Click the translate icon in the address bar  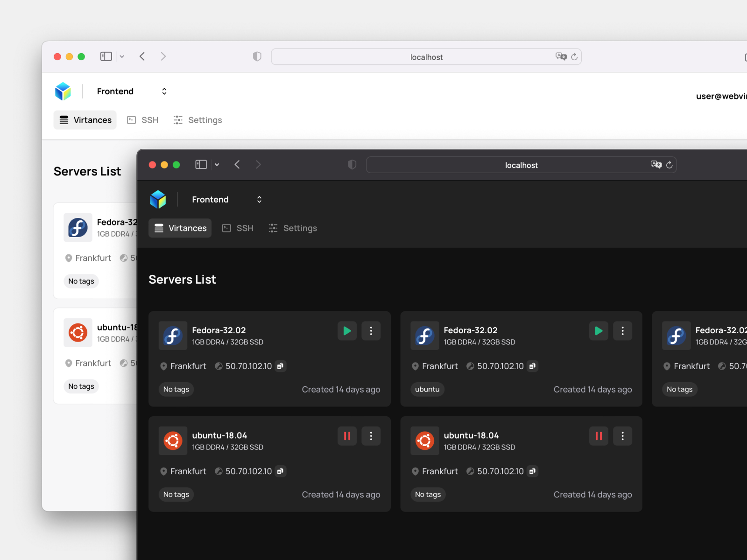[x=655, y=164]
